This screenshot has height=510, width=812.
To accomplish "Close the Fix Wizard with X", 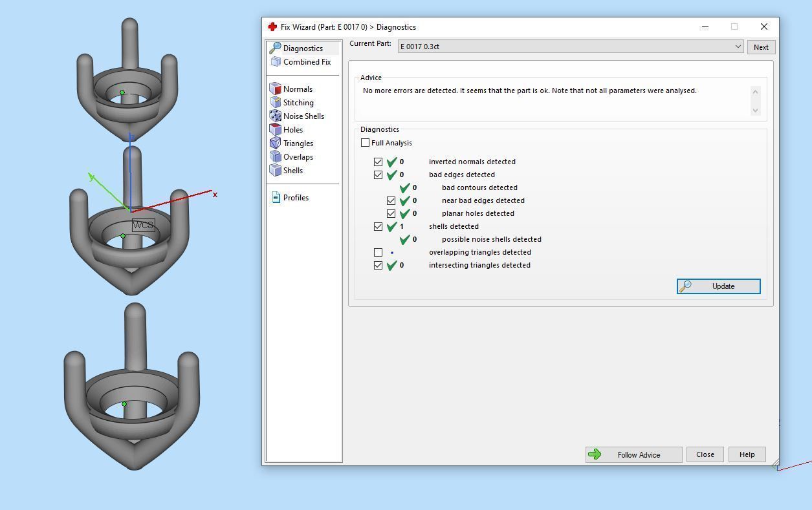I will coord(763,27).
